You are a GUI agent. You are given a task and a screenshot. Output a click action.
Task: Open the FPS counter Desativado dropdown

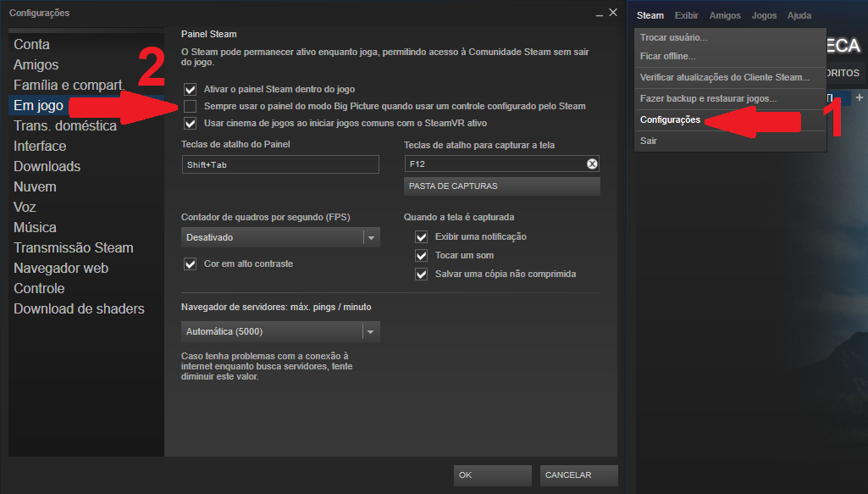click(280, 237)
